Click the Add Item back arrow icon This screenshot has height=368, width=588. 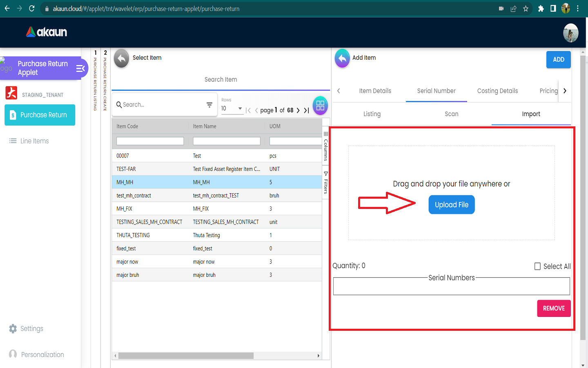pyautogui.click(x=342, y=58)
